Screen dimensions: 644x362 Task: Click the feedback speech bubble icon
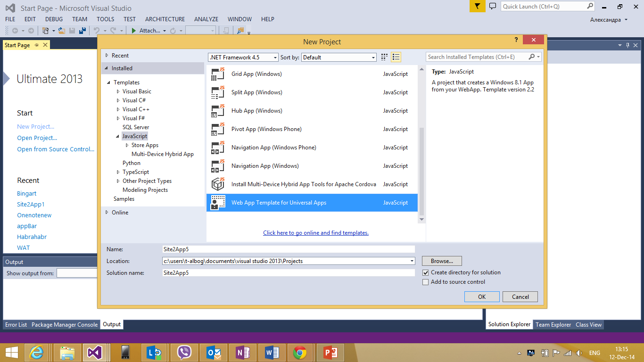click(x=493, y=6)
